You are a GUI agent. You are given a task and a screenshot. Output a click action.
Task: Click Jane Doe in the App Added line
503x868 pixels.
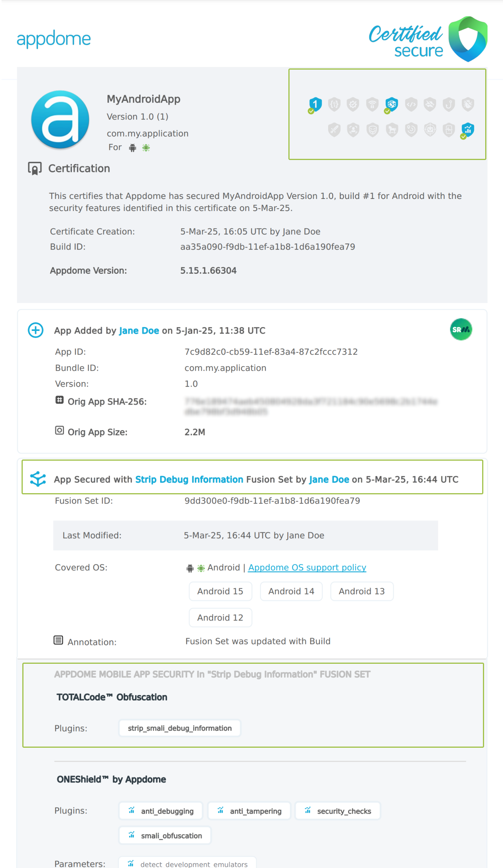(x=139, y=331)
